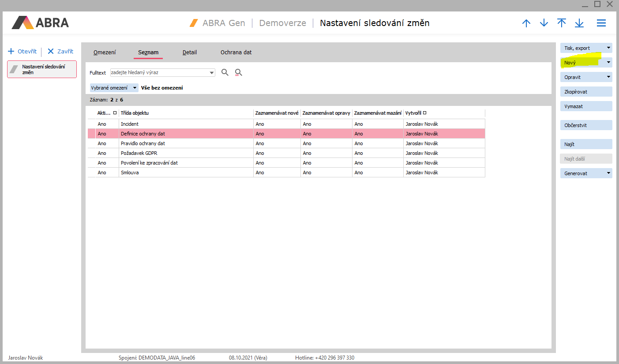Viewport: 619px width, 364px height.
Task: Click the advanced search magnifier icon
Action: tap(239, 72)
